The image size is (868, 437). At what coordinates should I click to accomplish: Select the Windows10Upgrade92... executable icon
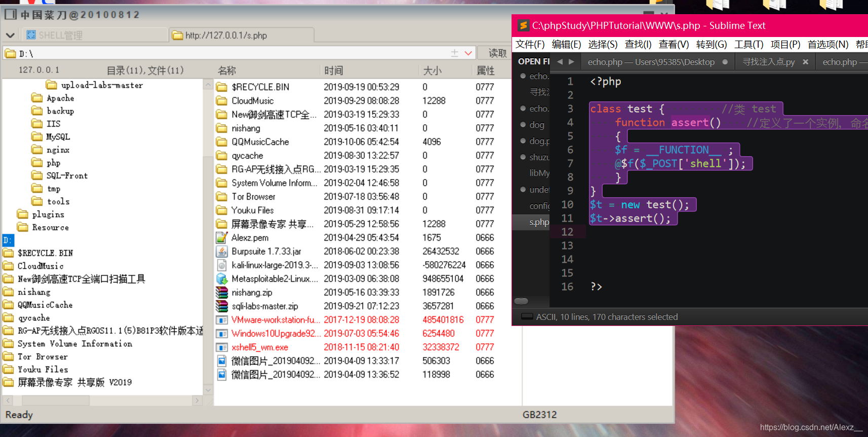(221, 334)
